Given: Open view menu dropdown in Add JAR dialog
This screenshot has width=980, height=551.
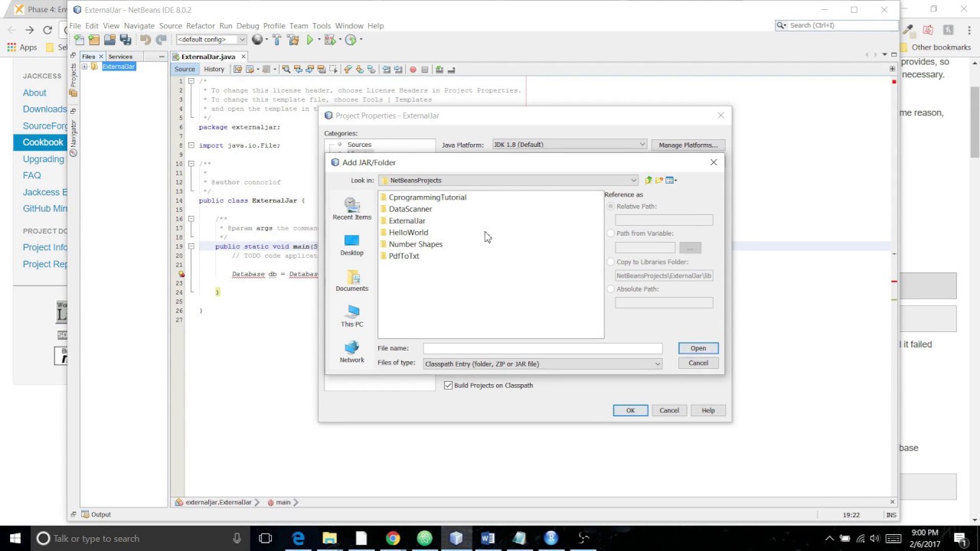Looking at the screenshot, I should (x=671, y=181).
